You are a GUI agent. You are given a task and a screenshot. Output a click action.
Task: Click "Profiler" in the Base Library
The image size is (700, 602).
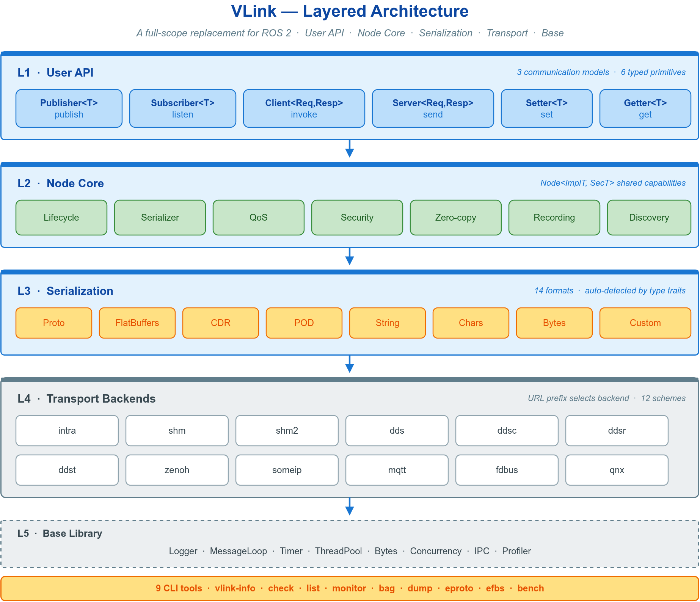pyautogui.click(x=516, y=551)
